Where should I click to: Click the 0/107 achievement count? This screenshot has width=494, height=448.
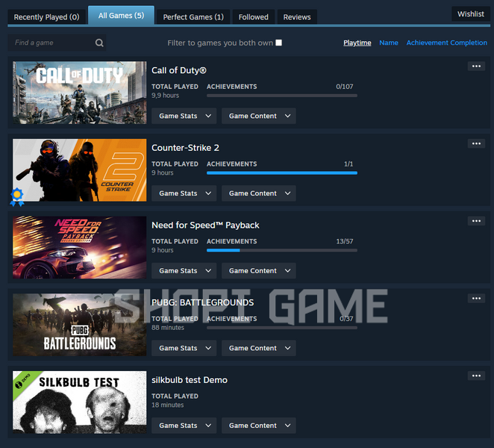[x=344, y=87]
